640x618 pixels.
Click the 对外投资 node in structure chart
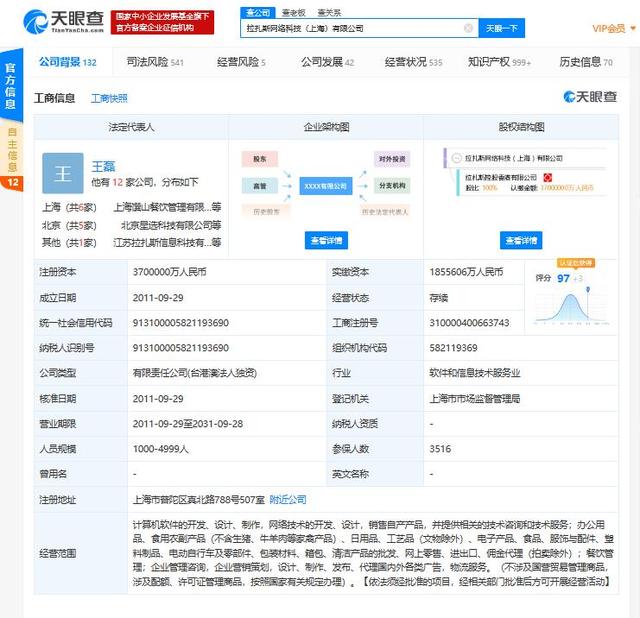click(392, 159)
